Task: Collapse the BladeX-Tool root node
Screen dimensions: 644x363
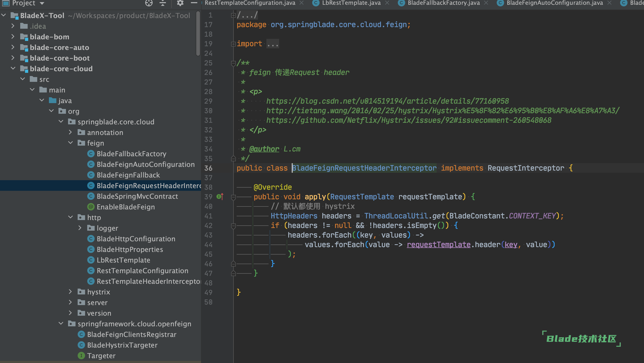Action: pos(4,15)
